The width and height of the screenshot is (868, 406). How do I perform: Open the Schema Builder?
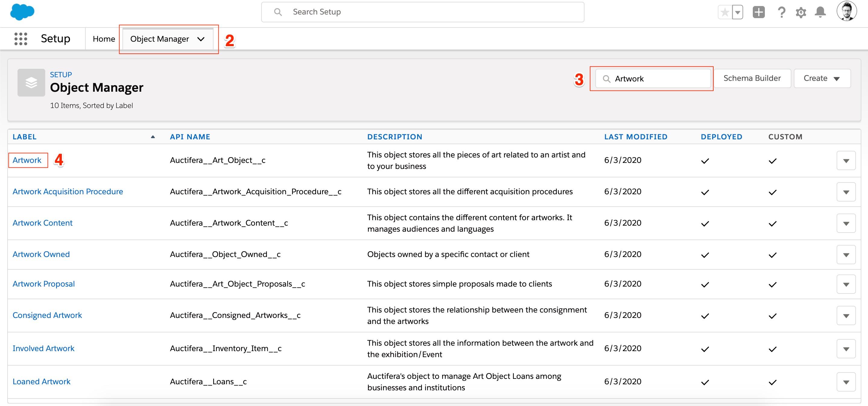click(752, 78)
